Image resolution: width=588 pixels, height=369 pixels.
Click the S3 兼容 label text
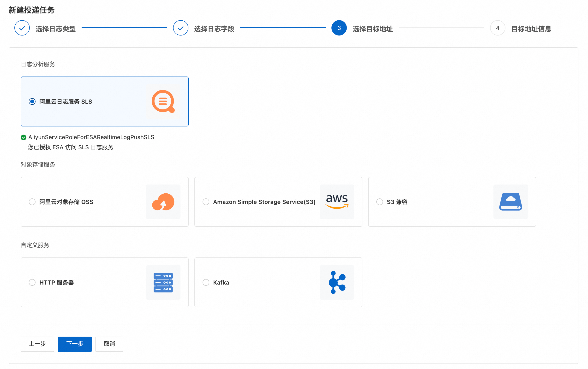(397, 202)
